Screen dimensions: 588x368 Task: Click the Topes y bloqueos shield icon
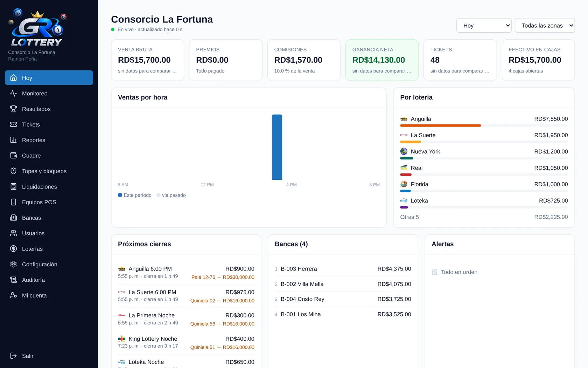[13, 171]
